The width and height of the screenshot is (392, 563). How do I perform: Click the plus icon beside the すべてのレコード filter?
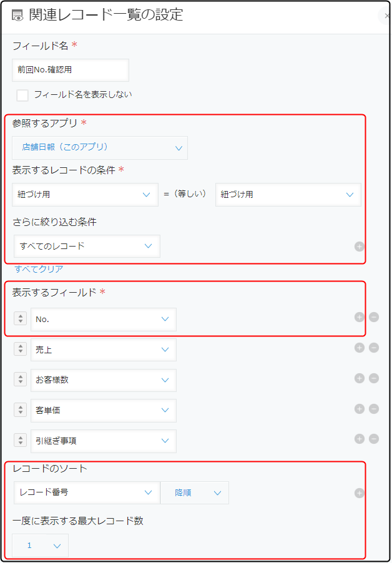point(360,247)
